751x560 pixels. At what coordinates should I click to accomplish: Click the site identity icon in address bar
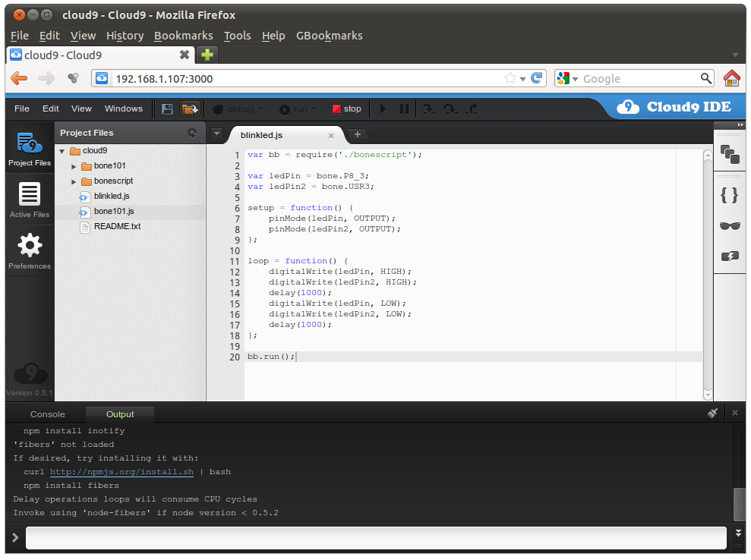tap(102, 78)
